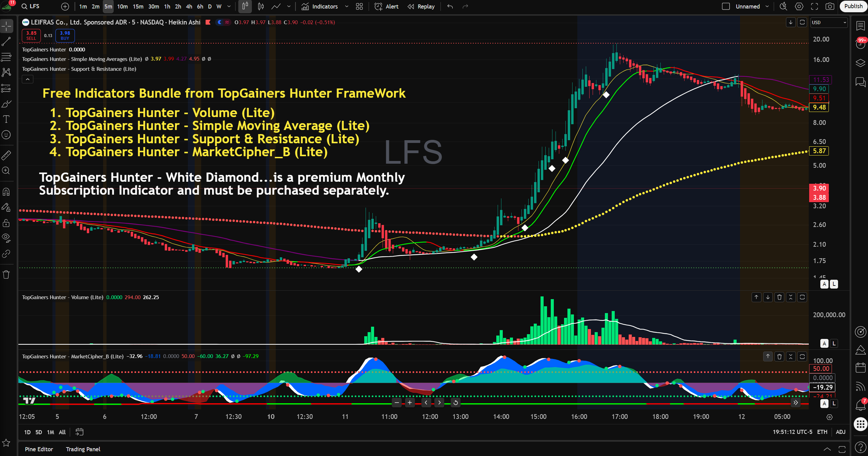The image size is (868, 456).
Task: Enable logarithmic scale with the L button
Action: tap(834, 284)
